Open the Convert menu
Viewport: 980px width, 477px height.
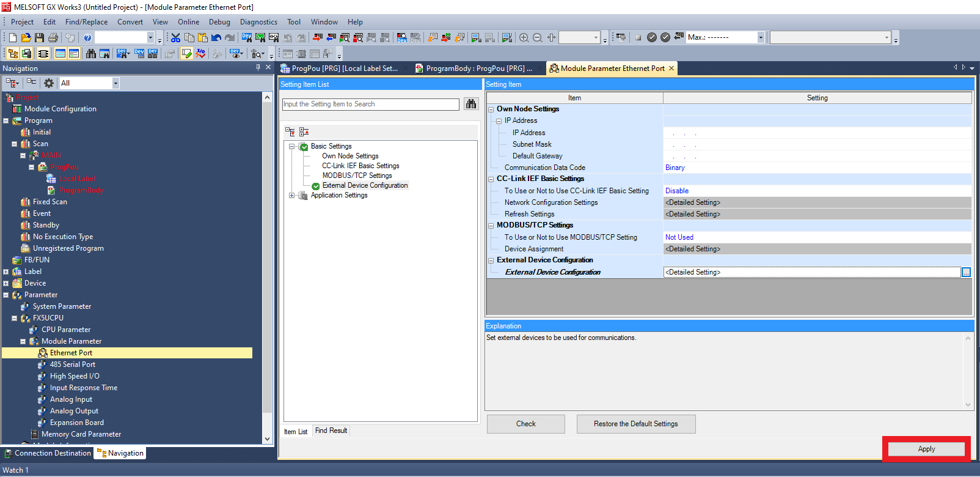click(130, 22)
